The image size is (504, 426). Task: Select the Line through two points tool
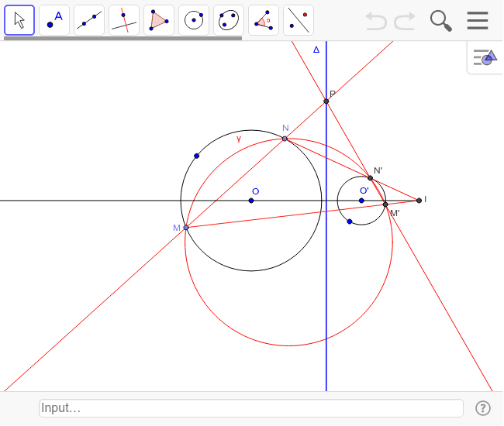tap(89, 20)
